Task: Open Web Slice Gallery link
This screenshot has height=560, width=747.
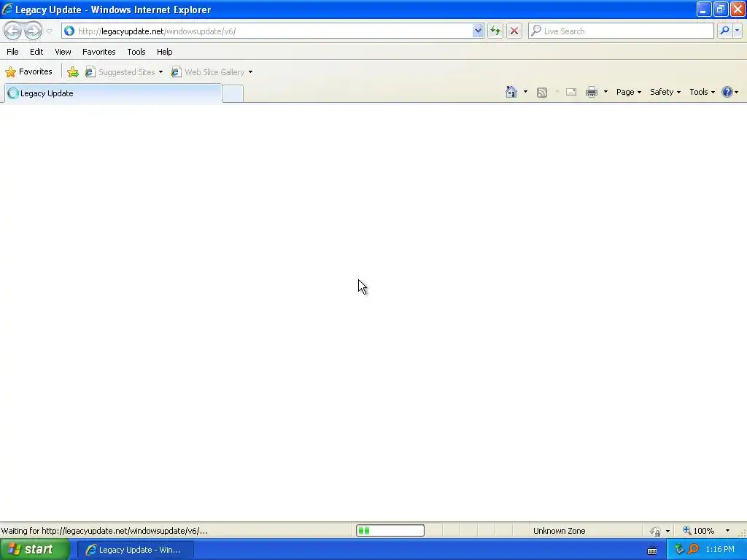Action: click(x=209, y=72)
